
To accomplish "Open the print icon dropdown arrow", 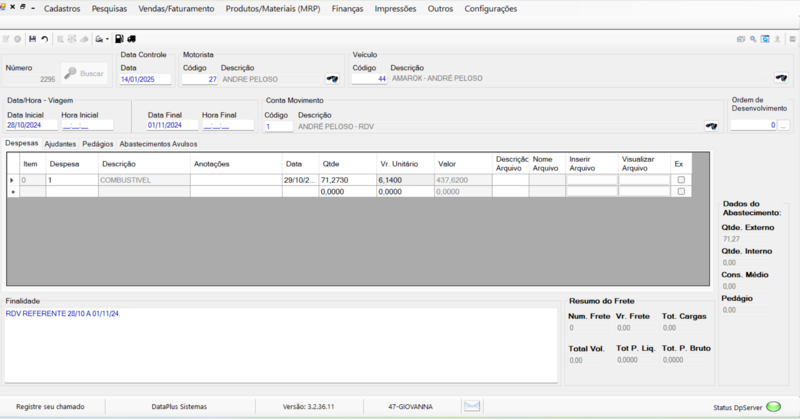I will click(x=107, y=39).
